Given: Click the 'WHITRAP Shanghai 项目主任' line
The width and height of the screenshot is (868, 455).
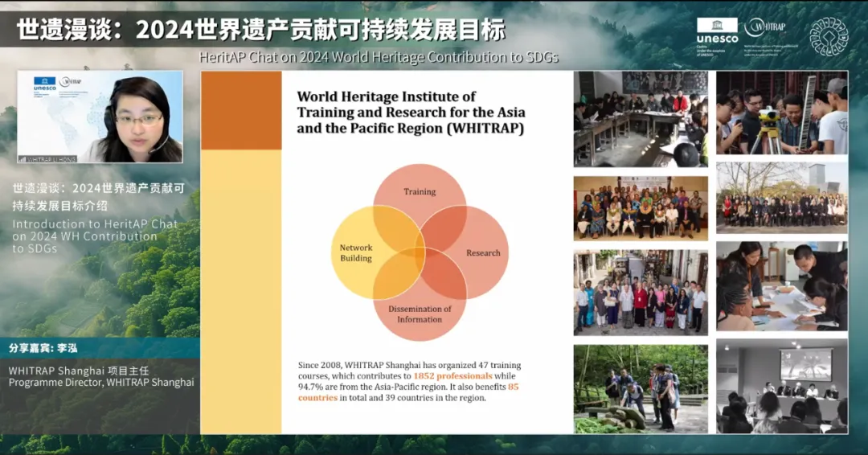Looking at the screenshot, I should (x=79, y=371).
